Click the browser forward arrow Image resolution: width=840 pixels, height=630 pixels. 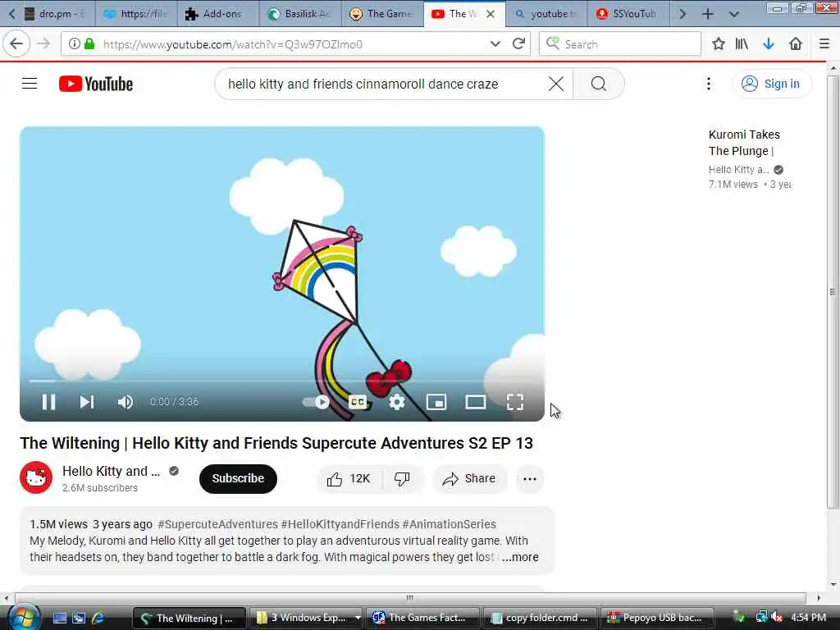[x=44, y=43]
